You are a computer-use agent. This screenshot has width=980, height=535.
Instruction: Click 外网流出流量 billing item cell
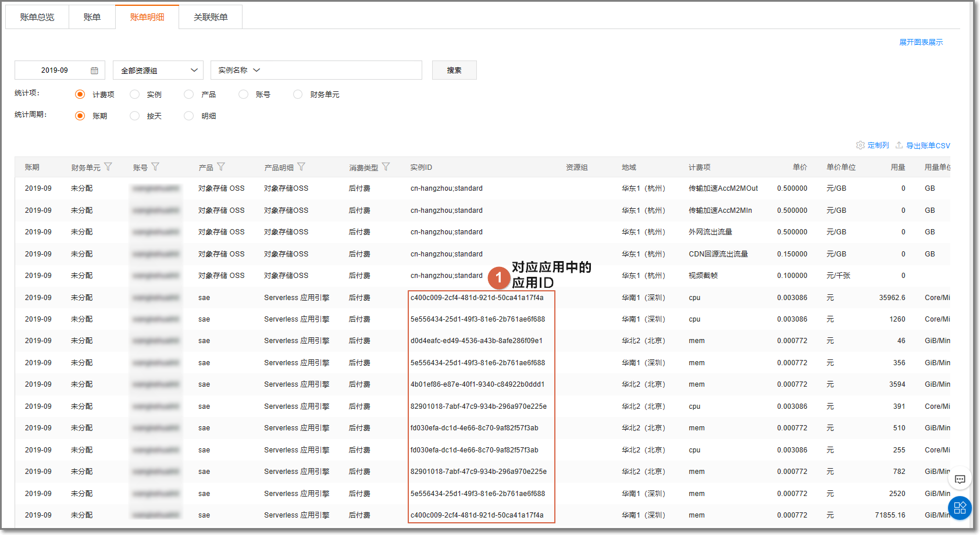[711, 232]
